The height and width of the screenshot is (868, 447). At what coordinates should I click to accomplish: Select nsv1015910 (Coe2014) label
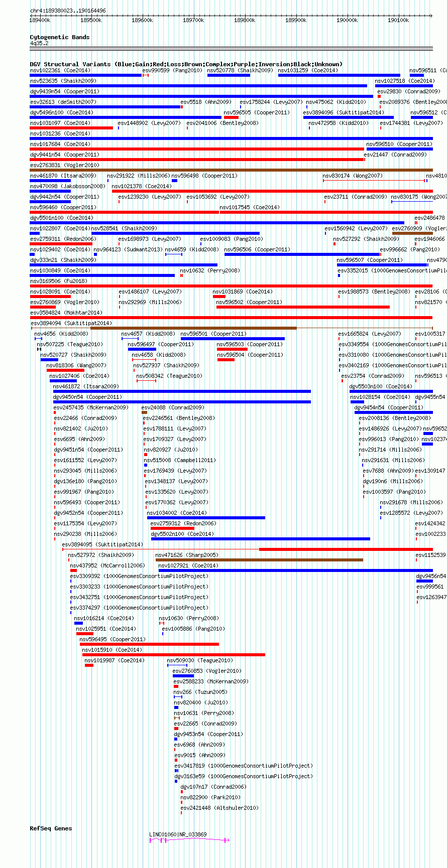[x=113, y=650]
